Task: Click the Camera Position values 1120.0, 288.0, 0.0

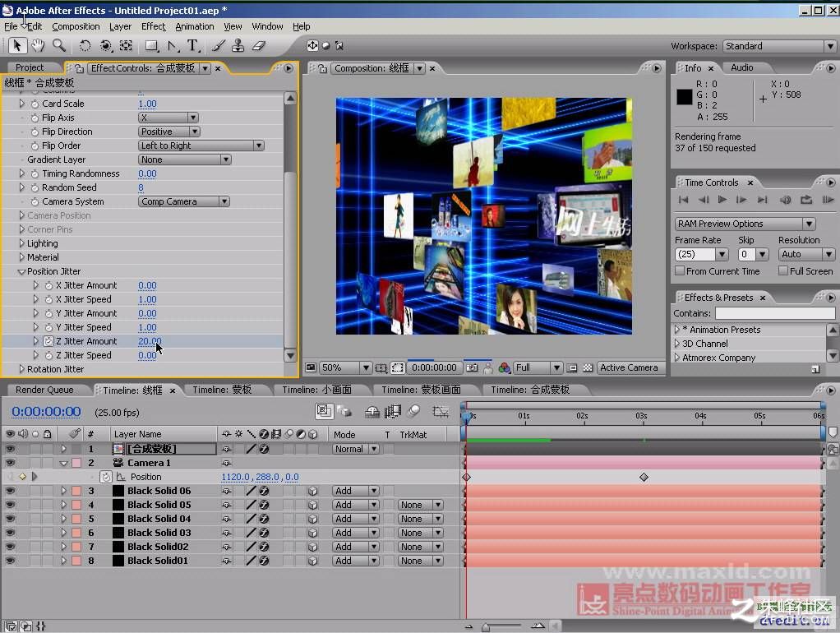Action: coord(260,477)
